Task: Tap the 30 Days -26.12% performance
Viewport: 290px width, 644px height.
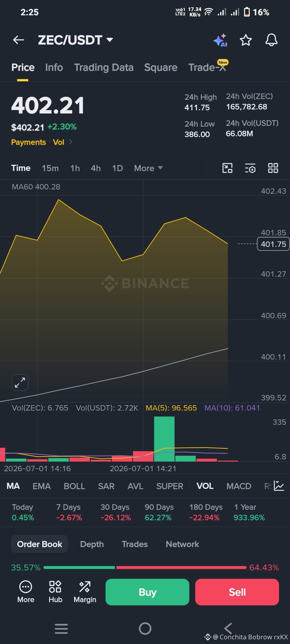Action: [115, 512]
